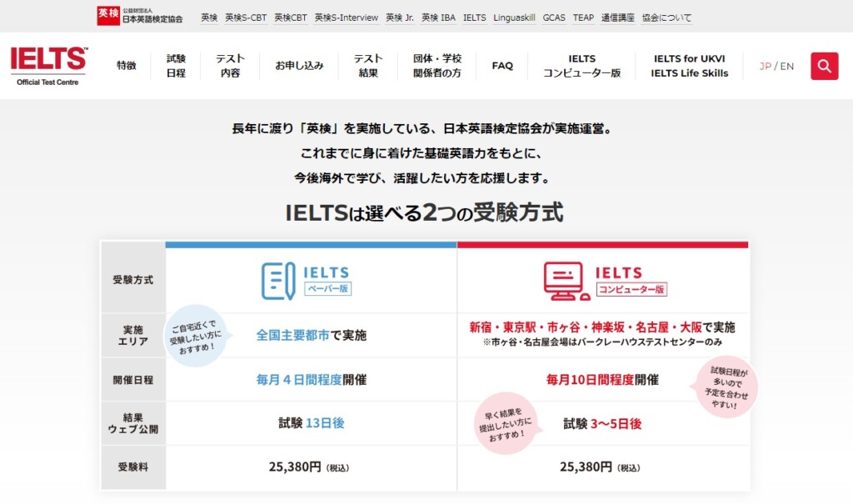This screenshot has height=504, width=853.
Task: Click the 英検 日本英語検定協会 logo
Action: 140,15
